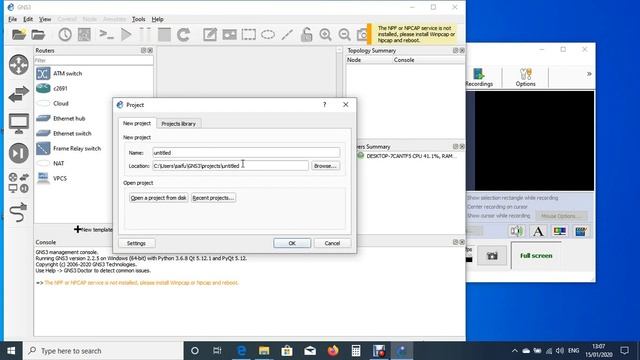
Task: Toggle Center recording on cursor option
Action: (x=497, y=207)
